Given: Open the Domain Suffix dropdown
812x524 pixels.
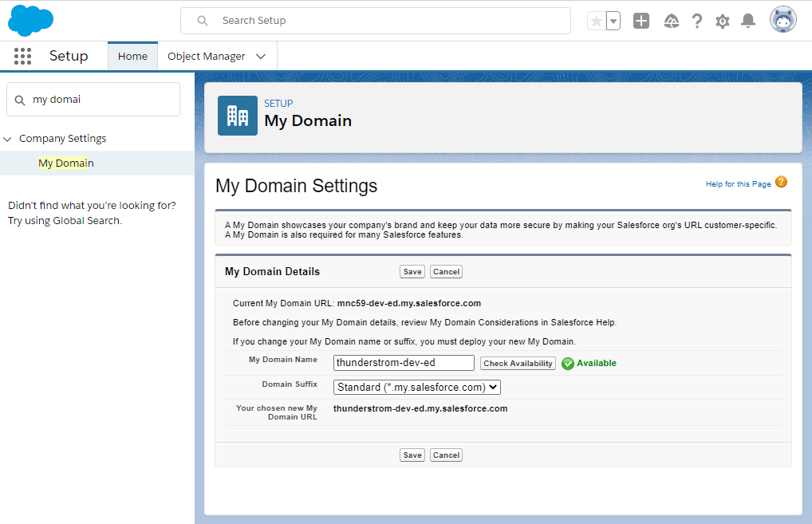Looking at the screenshot, I should [x=416, y=387].
